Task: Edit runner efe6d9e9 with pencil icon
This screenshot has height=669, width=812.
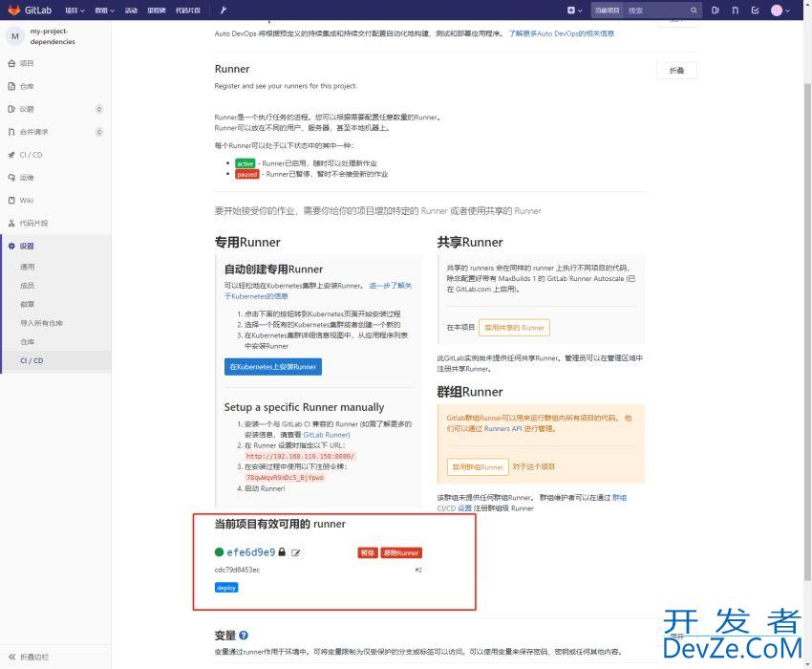Action: (x=296, y=553)
